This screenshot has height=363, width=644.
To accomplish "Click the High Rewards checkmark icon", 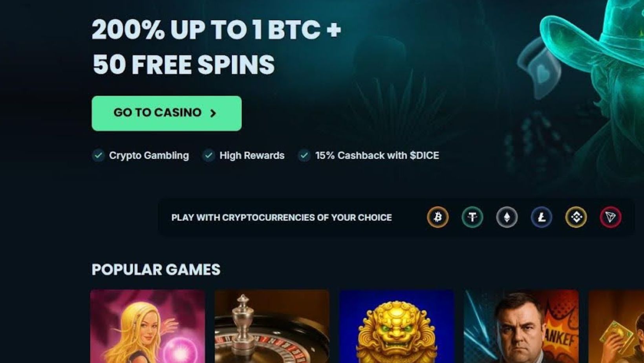I will (x=209, y=156).
